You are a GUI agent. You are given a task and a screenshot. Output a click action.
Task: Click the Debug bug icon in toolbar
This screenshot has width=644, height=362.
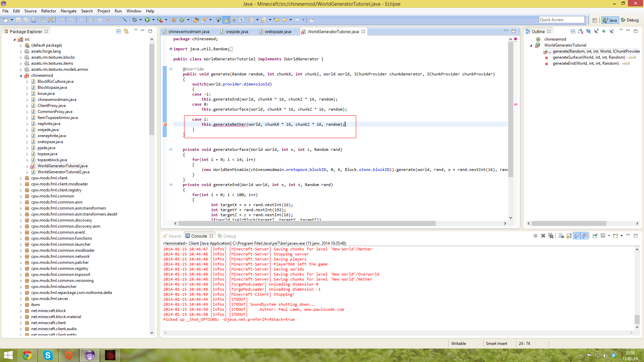tap(135, 20)
